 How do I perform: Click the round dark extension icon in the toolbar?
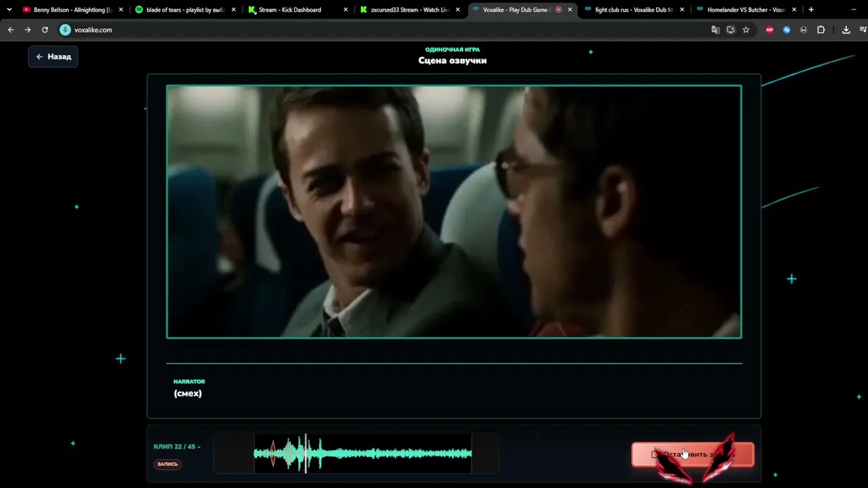[804, 30]
